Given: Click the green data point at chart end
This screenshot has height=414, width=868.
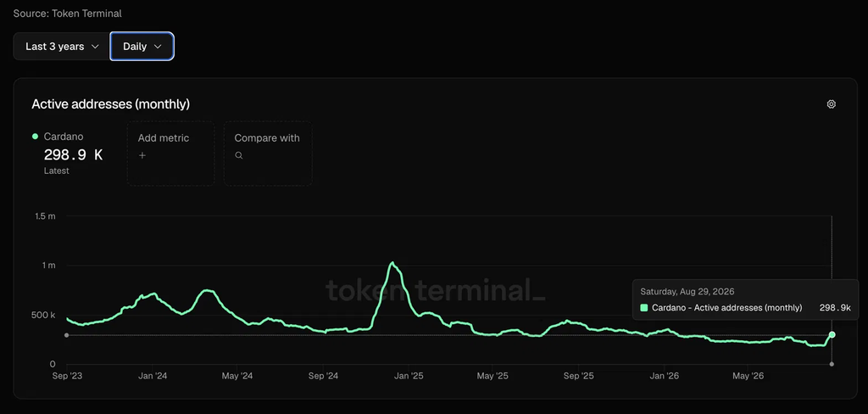Looking at the screenshot, I should [x=832, y=335].
